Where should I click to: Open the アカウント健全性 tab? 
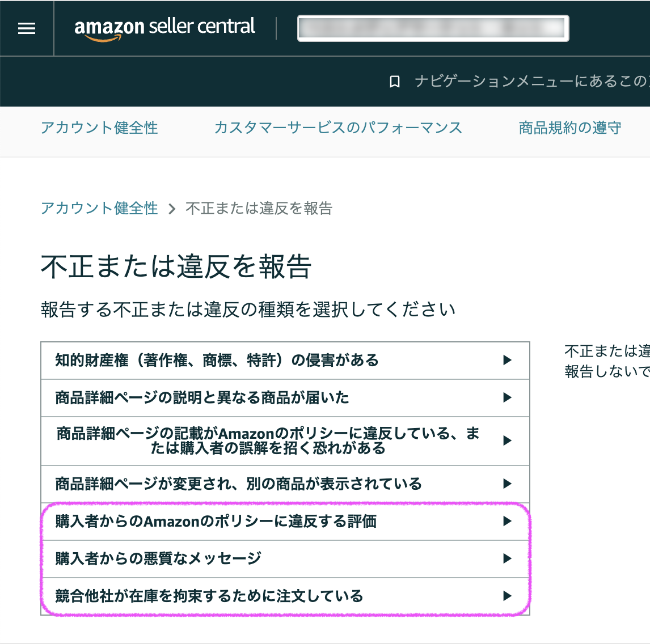[x=99, y=128]
